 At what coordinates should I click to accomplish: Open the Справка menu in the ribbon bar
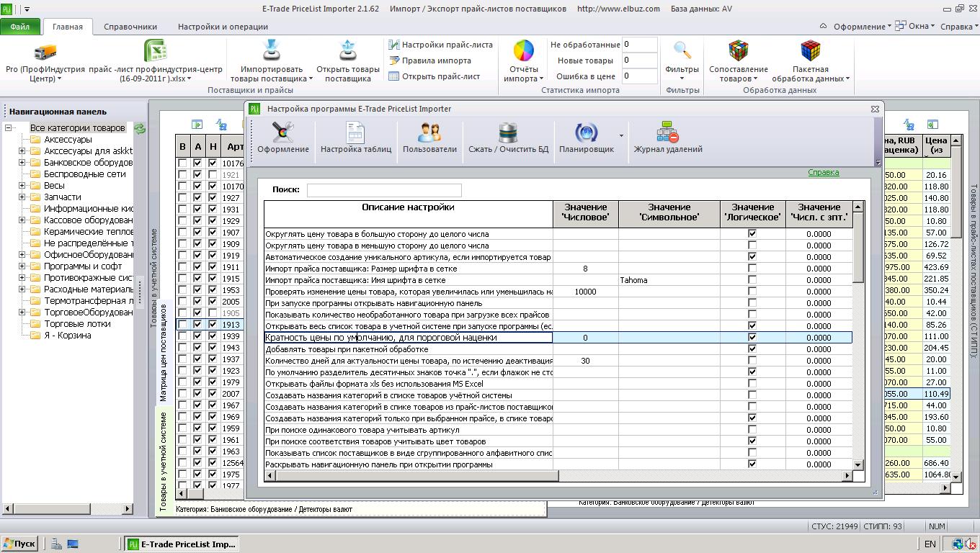(959, 27)
